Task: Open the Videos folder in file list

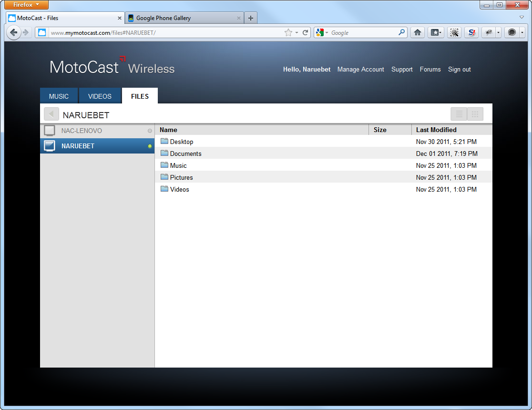Action: coord(179,189)
